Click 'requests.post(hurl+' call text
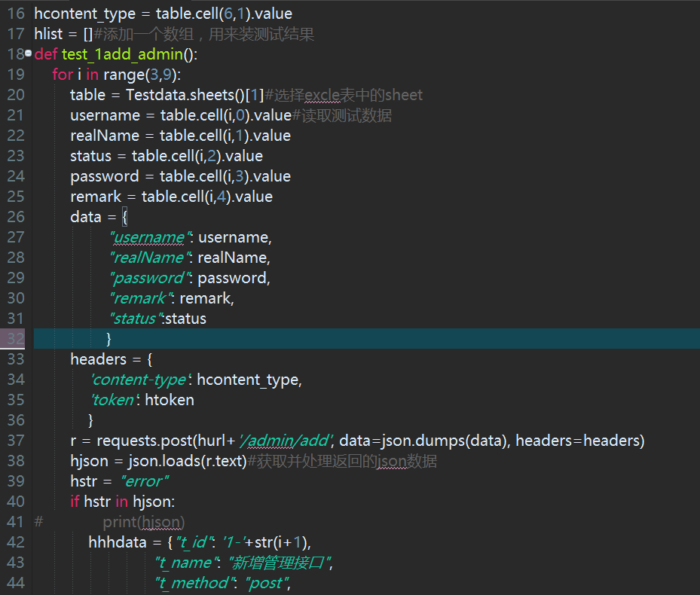 [166, 441]
